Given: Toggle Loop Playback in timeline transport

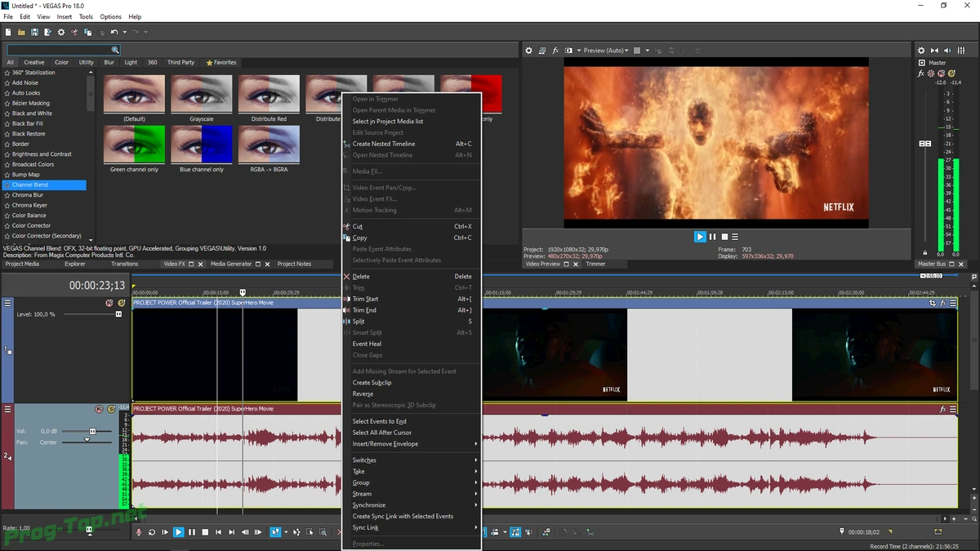Looking at the screenshot, I should (152, 532).
